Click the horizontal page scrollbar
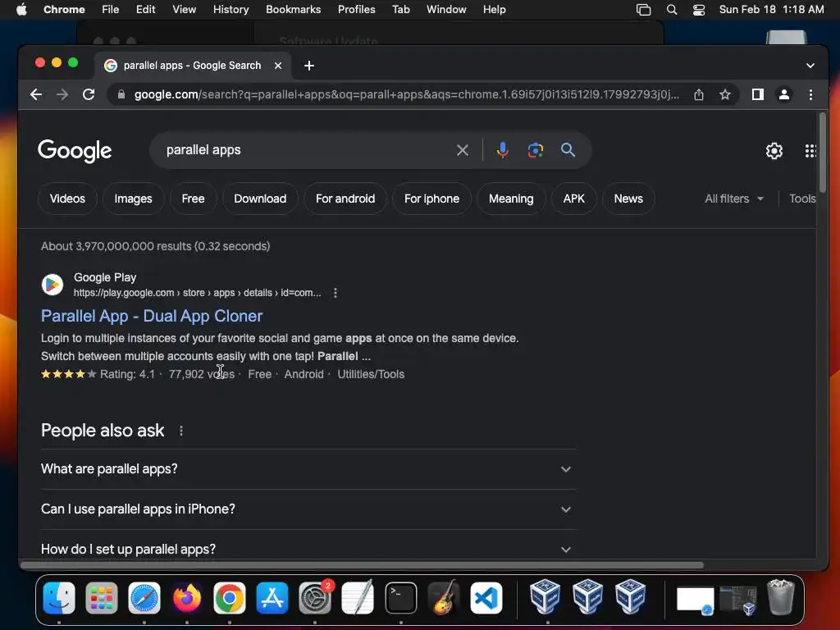The image size is (840, 630). tap(362, 565)
